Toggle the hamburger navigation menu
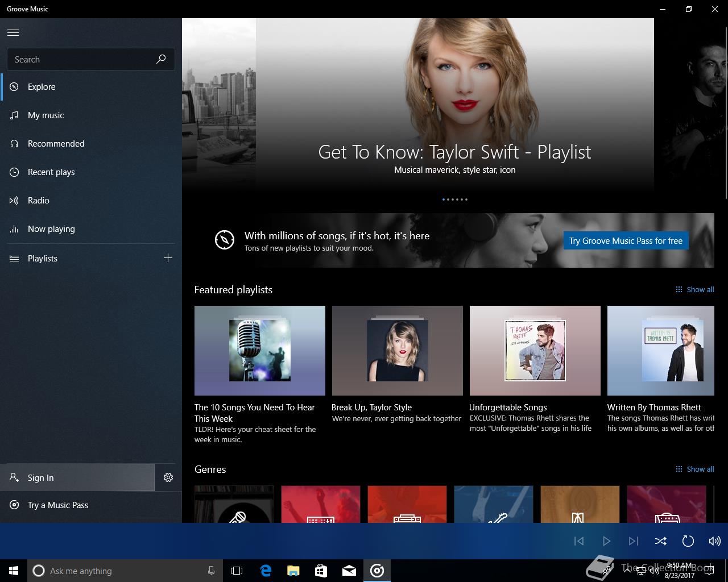728x582 pixels. [13, 33]
